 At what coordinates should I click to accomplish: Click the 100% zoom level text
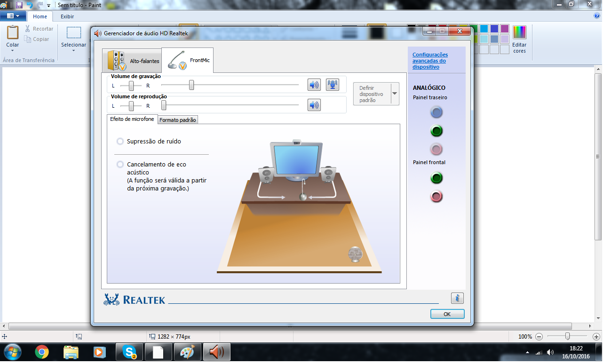pyautogui.click(x=525, y=337)
